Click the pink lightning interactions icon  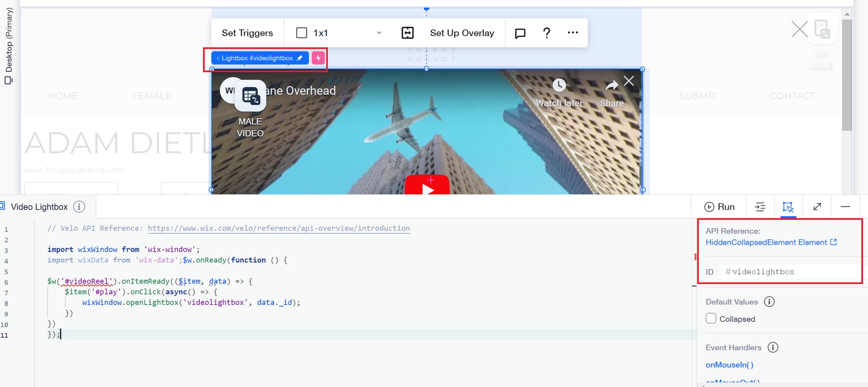[x=318, y=58]
